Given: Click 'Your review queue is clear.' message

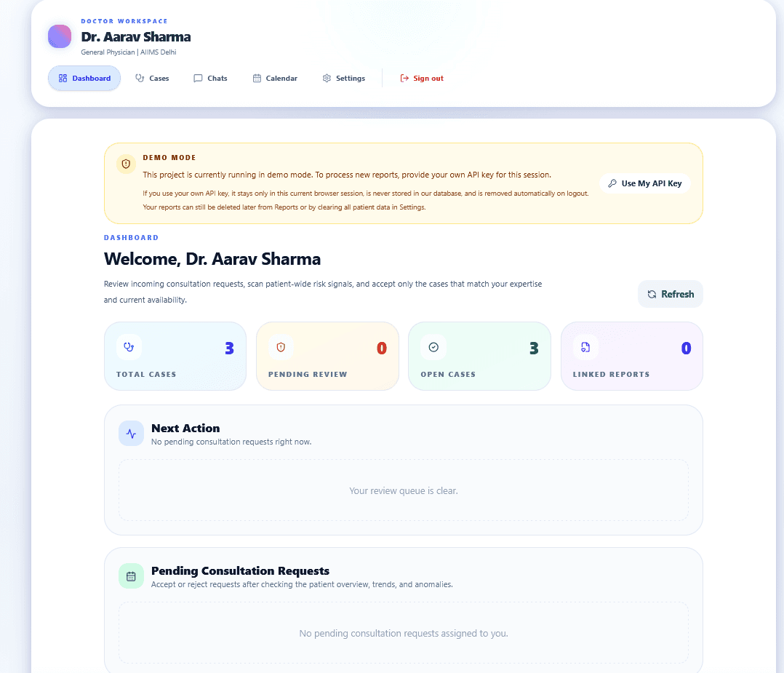Looking at the screenshot, I should 404,491.
